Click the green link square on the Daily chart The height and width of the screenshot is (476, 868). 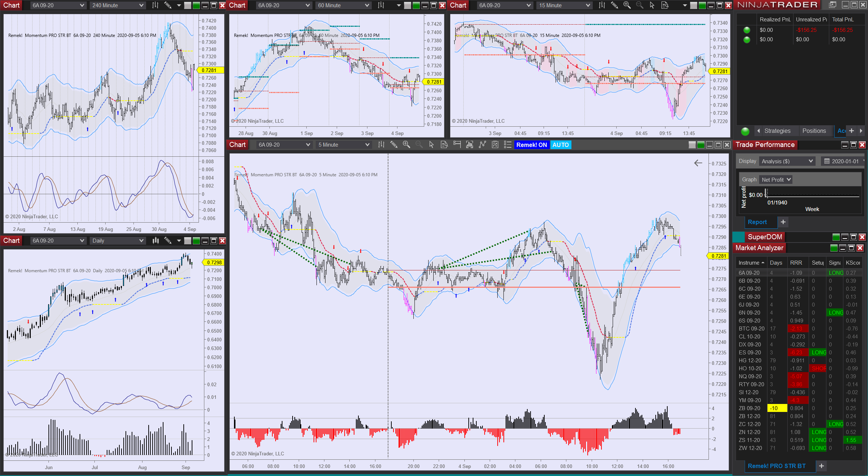[x=196, y=241]
